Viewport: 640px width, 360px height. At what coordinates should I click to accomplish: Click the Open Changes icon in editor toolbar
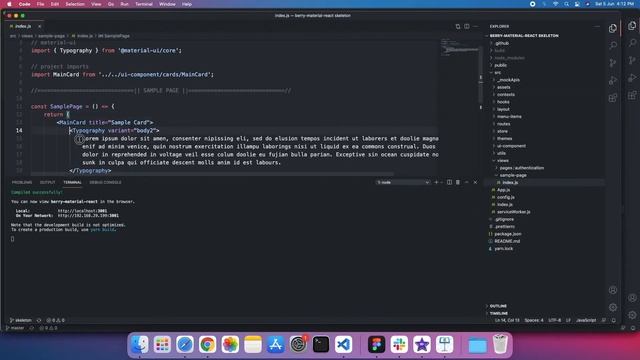[x=458, y=26]
